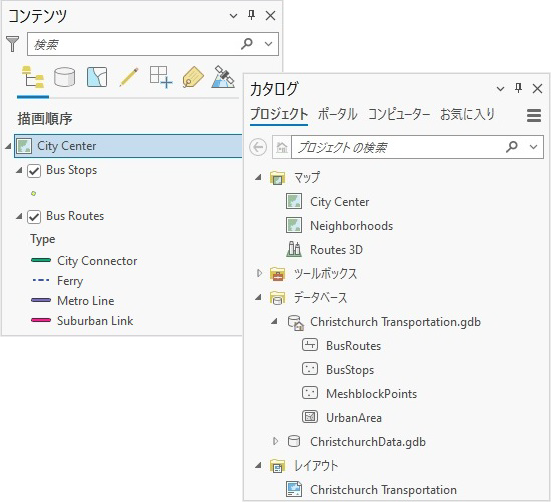
Task: Click the プロジェクトの検索 search field
Action: click(396, 147)
